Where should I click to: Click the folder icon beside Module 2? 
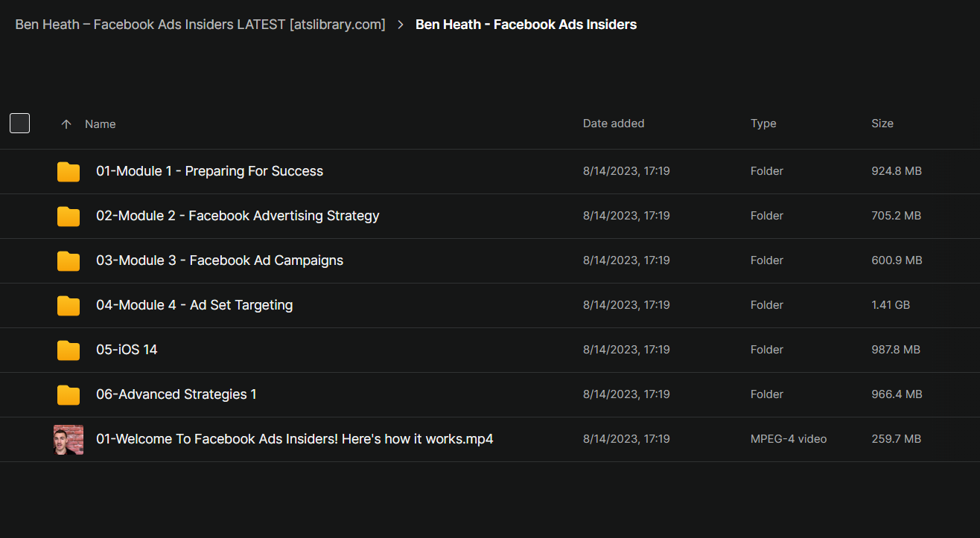tap(69, 217)
